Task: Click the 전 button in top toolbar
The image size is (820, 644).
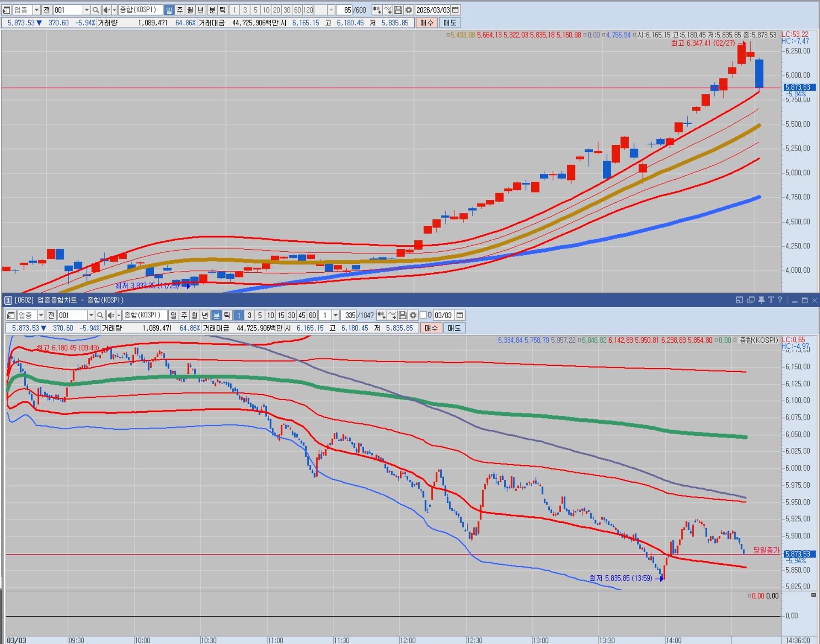Action: pyautogui.click(x=47, y=10)
